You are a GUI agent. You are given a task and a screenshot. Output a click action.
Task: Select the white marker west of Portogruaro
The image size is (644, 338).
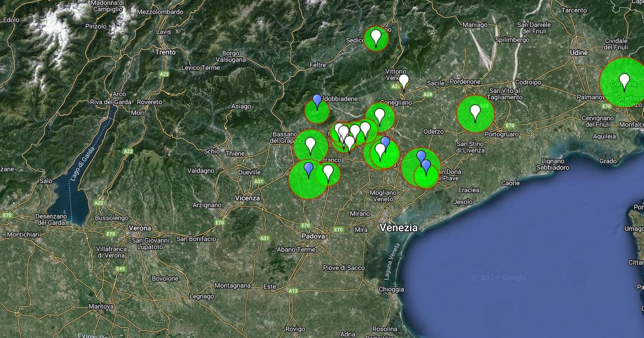point(475,112)
